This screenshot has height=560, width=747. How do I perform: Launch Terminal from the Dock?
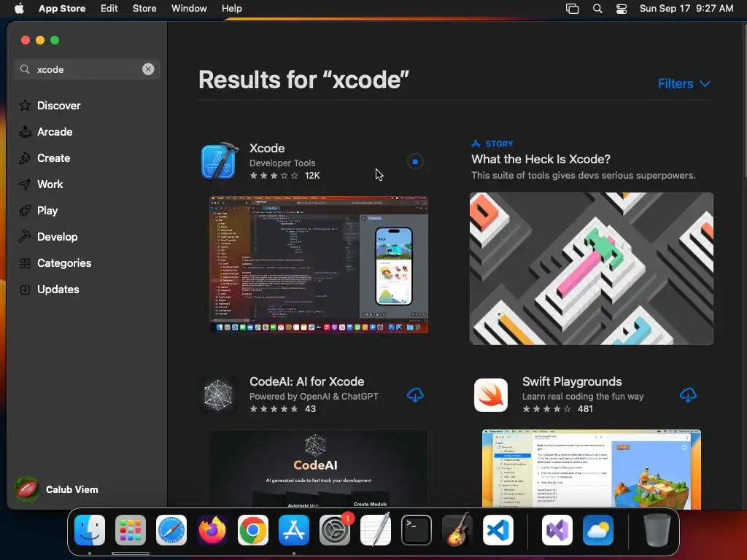(x=417, y=530)
